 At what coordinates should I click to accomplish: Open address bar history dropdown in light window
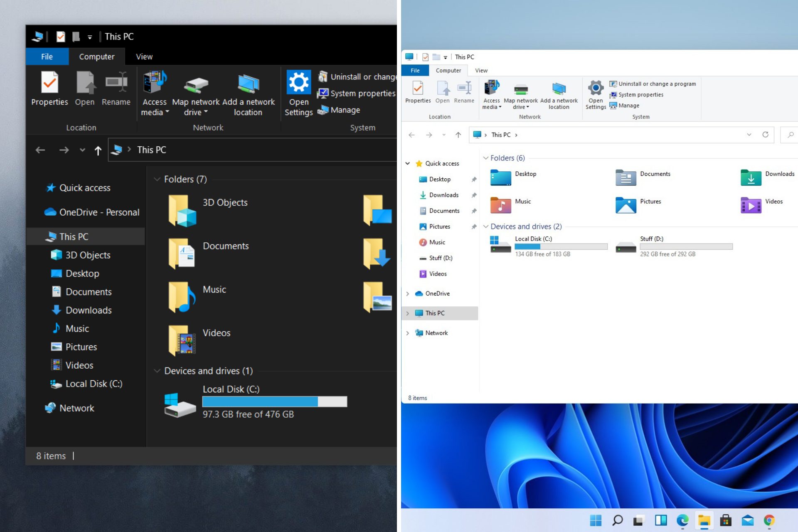click(x=749, y=135)
